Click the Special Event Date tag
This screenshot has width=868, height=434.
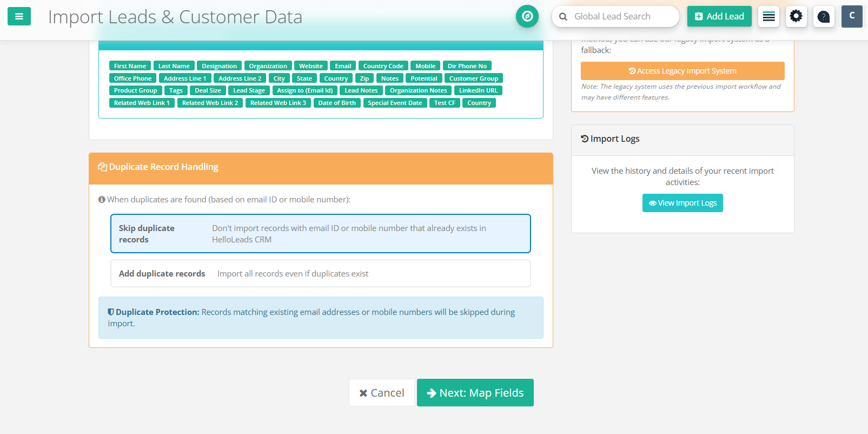[395, 103]
